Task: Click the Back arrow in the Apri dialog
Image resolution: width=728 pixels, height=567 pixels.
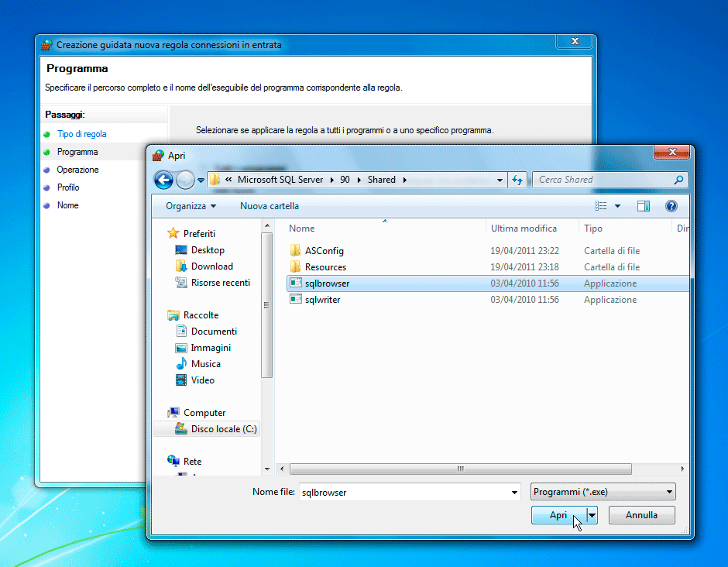Action: point(163,180)
